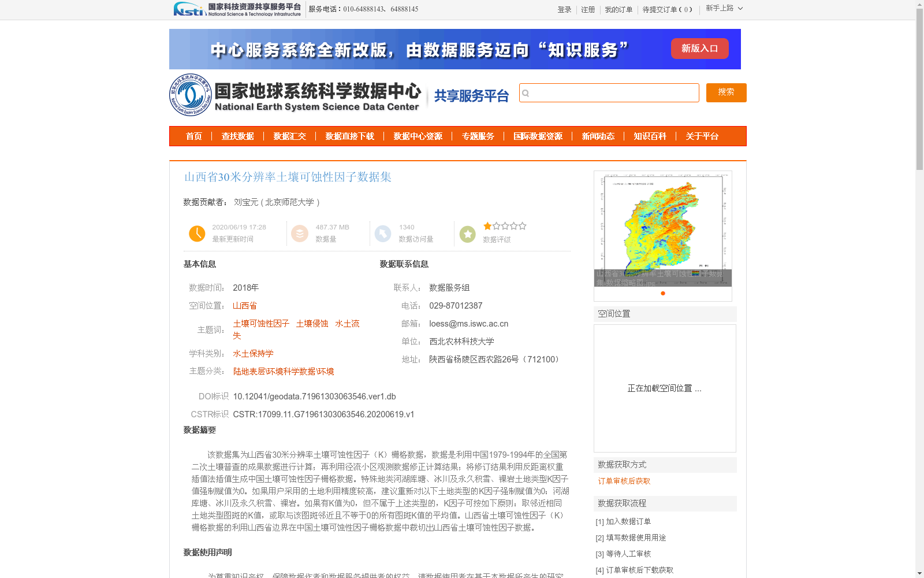Viewport: 924px width, 578px height.
Task: Click contributor name 刘宝元 ( 北京师范大学 )
Action: pyautogui.click(x=277, y=202)
